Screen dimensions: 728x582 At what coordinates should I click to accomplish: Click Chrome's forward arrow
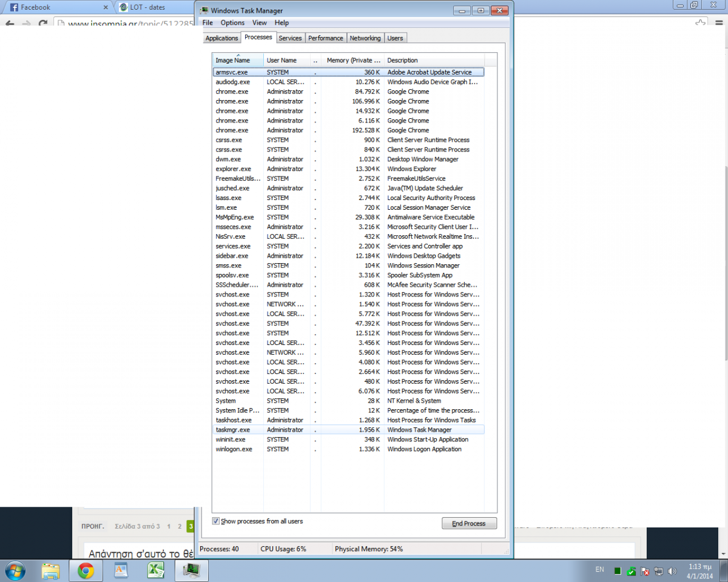click(26, 24)
